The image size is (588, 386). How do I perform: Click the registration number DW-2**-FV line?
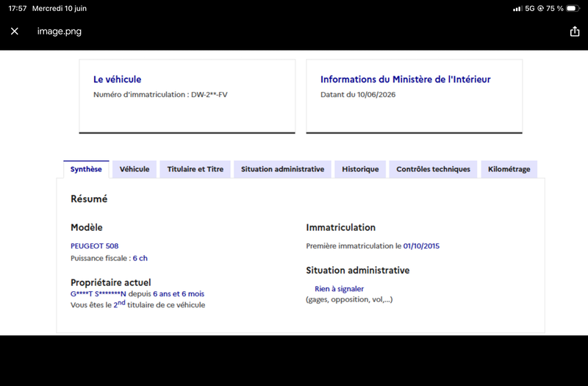[x=160, y=95]
